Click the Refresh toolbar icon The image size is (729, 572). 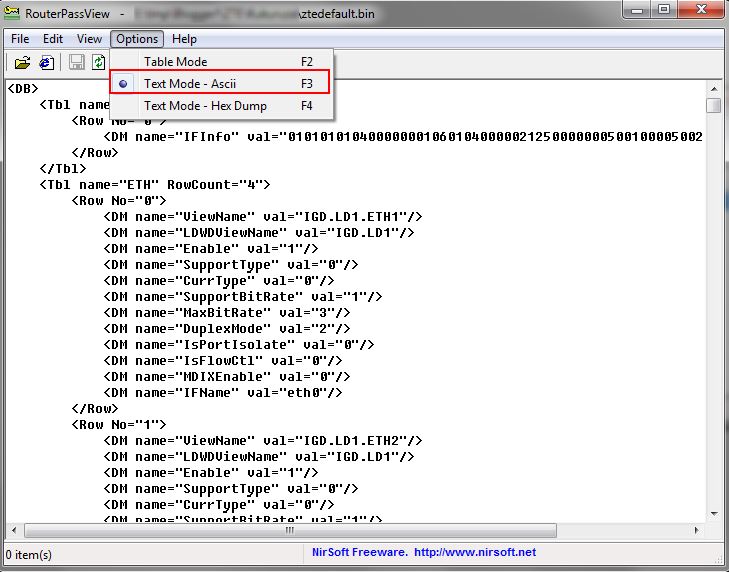tap(99, 62)
